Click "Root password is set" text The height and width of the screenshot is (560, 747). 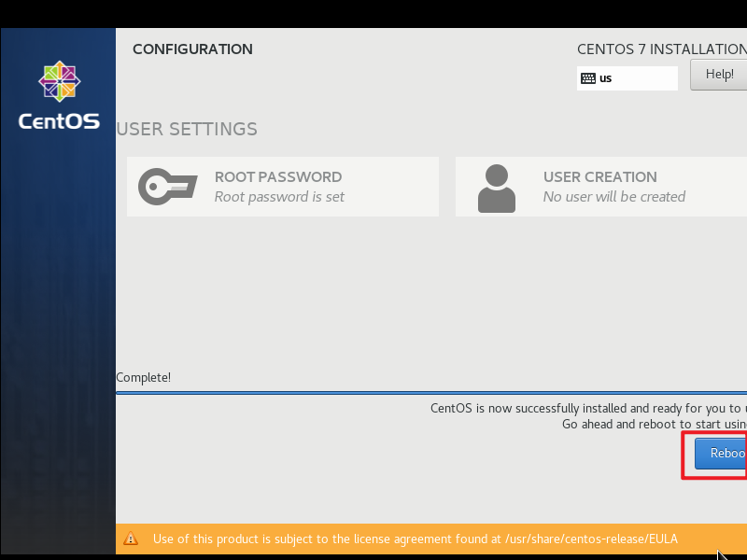coord(279,197)
